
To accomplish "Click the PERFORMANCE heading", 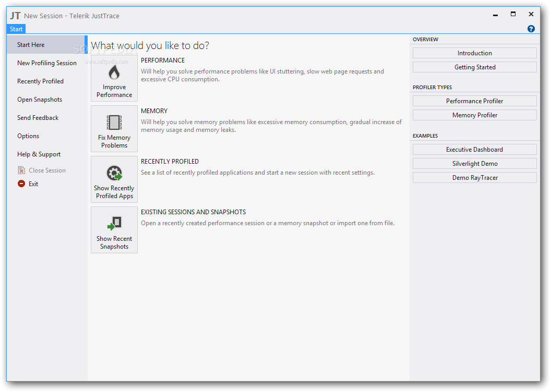I will coord(163,60).
